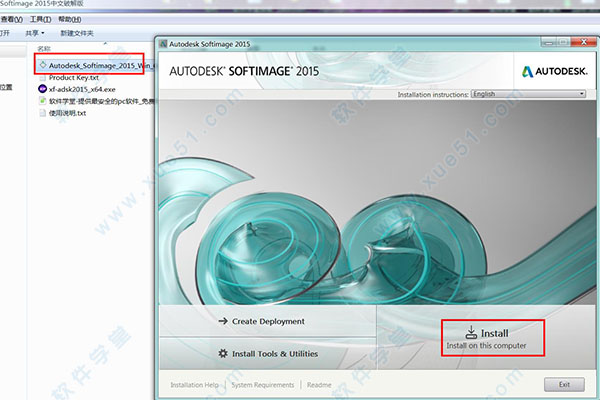This screenshot has width=600, height=400.
Task: Expand the Installation instructions language dropdown
Action: (x=528, y=94)
